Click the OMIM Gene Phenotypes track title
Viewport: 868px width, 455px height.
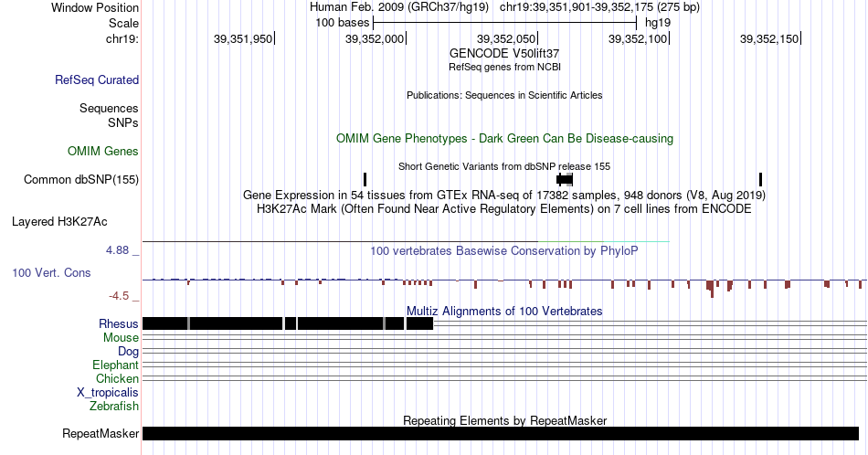point(504,138)
